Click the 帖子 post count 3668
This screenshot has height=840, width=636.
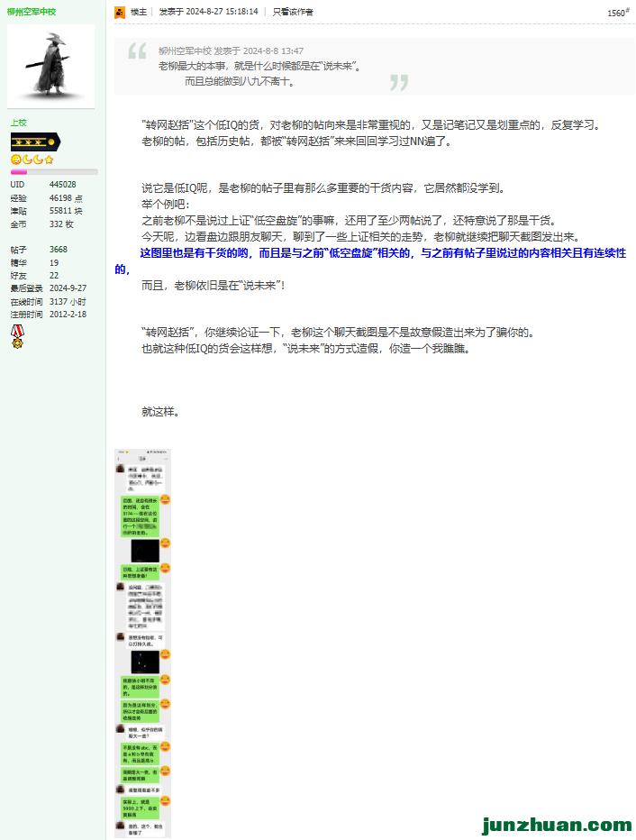[x=59, y=250]
